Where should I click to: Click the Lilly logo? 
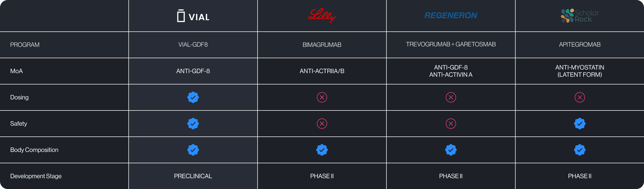[x=322, y=15]
